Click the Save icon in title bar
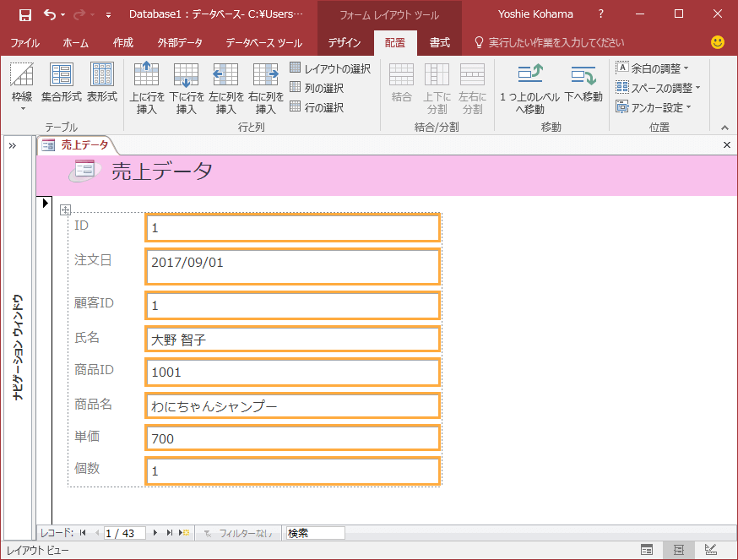 coord(25,14)
